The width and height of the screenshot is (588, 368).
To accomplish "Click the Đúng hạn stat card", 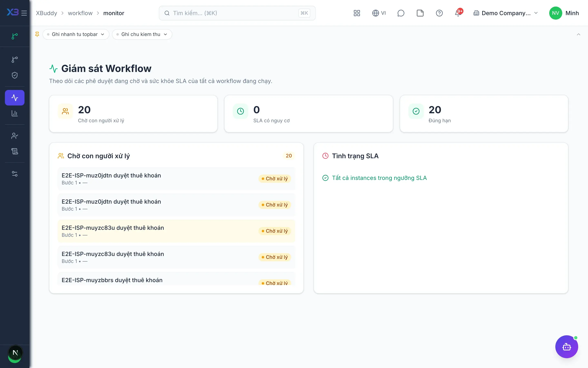I will [x=484, y=114].
